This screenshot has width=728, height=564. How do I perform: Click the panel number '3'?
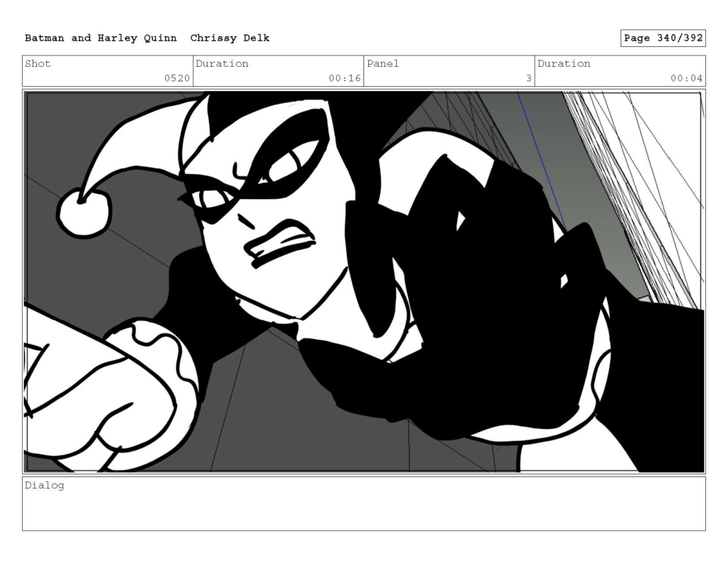pyautogui.click(x=528, y=78)
